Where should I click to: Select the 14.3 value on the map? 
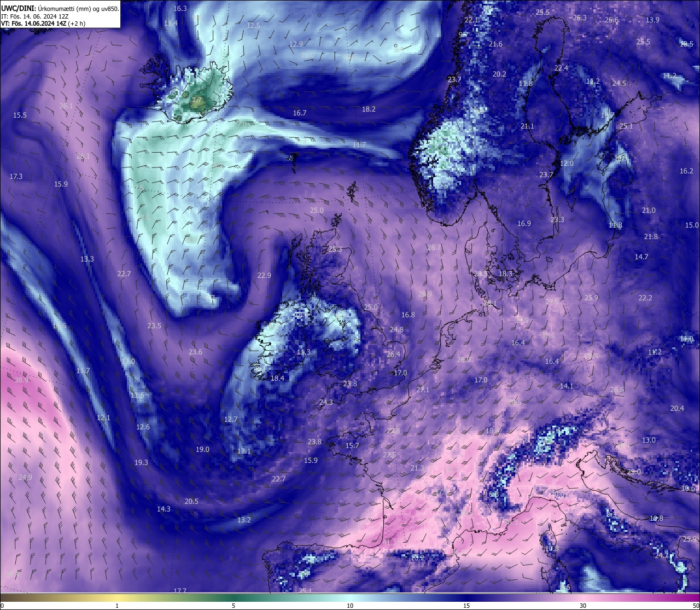(x=164, y=509)
